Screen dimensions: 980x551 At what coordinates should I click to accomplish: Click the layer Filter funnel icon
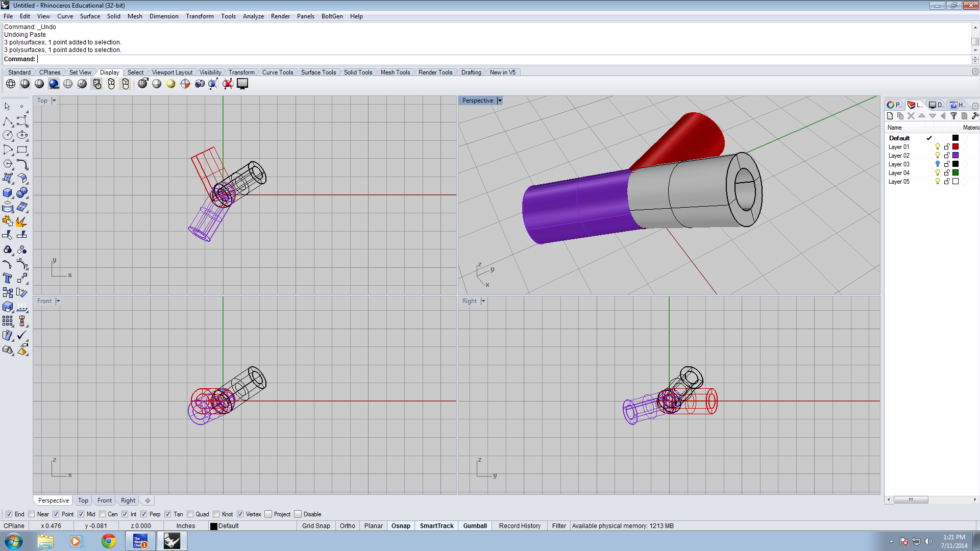(x=953, y=116)
